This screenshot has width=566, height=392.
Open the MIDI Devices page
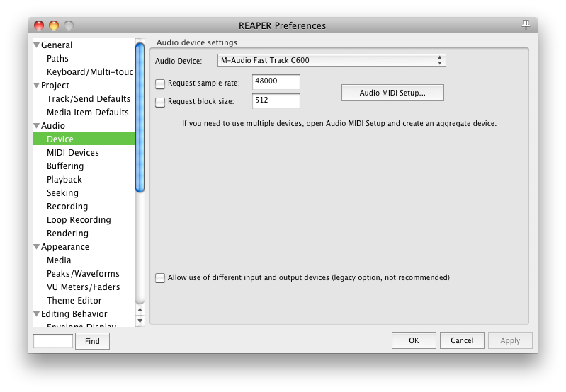pos(72,153)
